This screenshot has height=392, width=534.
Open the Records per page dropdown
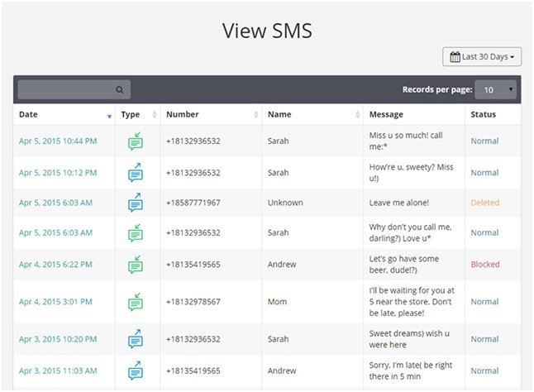495,89
